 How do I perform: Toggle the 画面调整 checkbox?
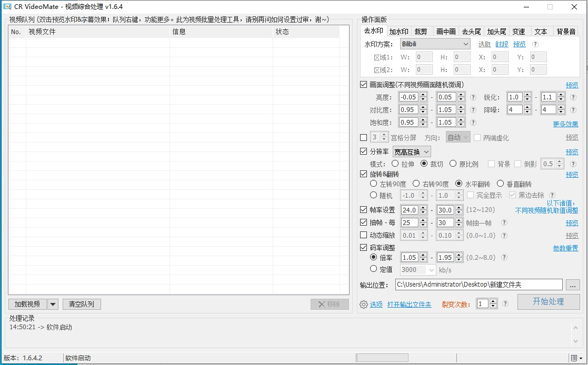[363, 85]
